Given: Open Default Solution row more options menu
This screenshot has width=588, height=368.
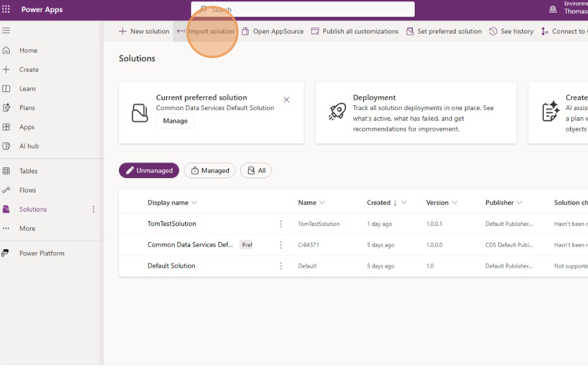Looking at the screenshot, I should point(281,266).
